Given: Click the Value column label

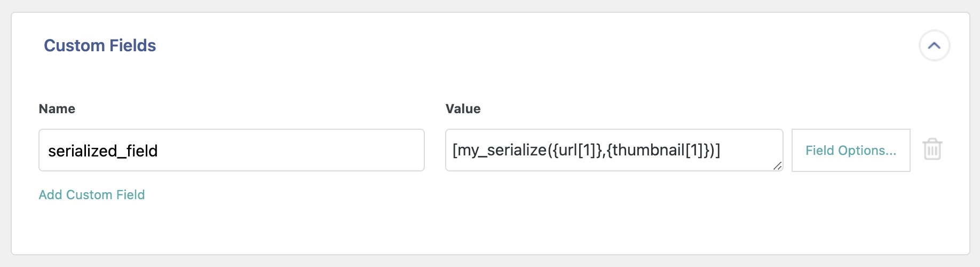Looking at the screenshot, I should pyautogui.click(x=463, y=109).
